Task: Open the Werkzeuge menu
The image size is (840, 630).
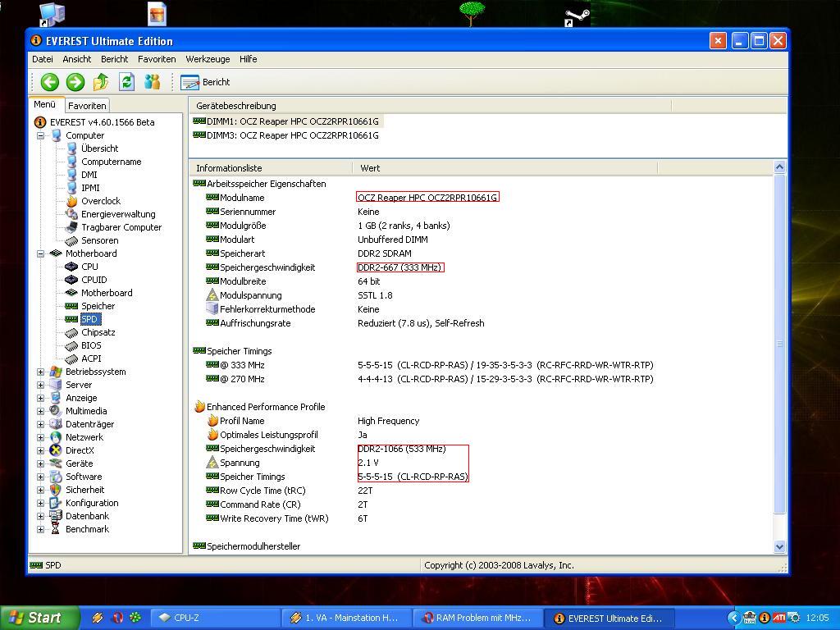Action: [208, 59]
